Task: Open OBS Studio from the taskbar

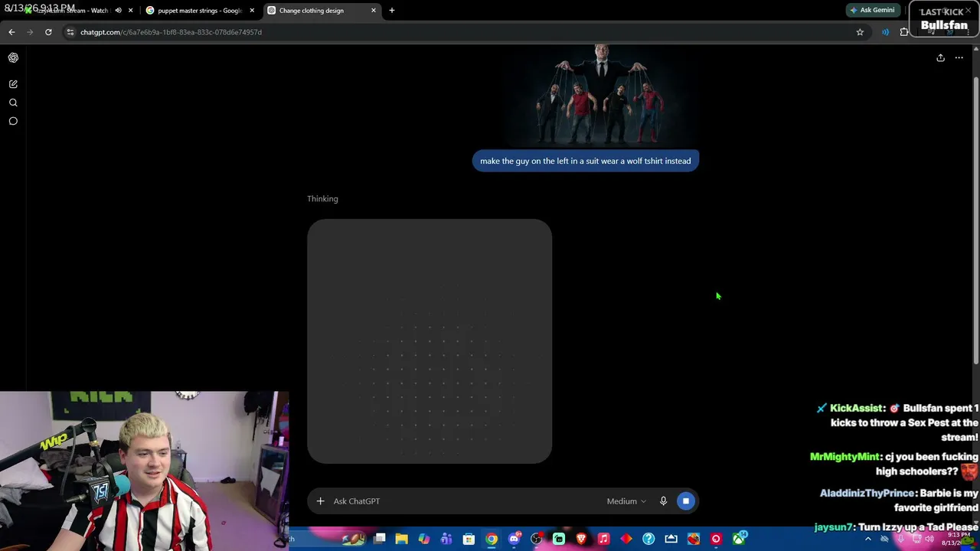Action: tap(537, 540)
